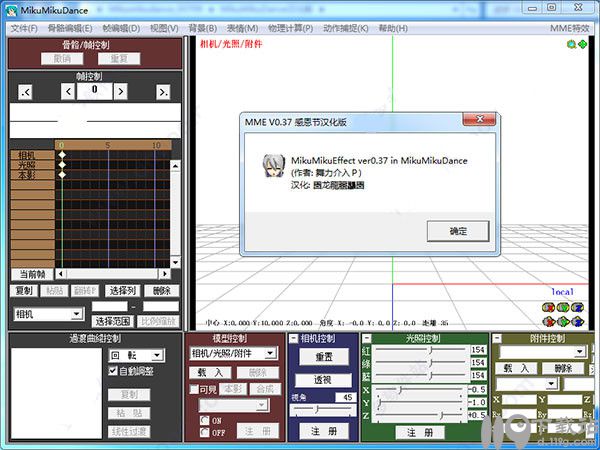Click the blue Z rotation axis icon
Screen dimensions: 600x450
(577, 307)
